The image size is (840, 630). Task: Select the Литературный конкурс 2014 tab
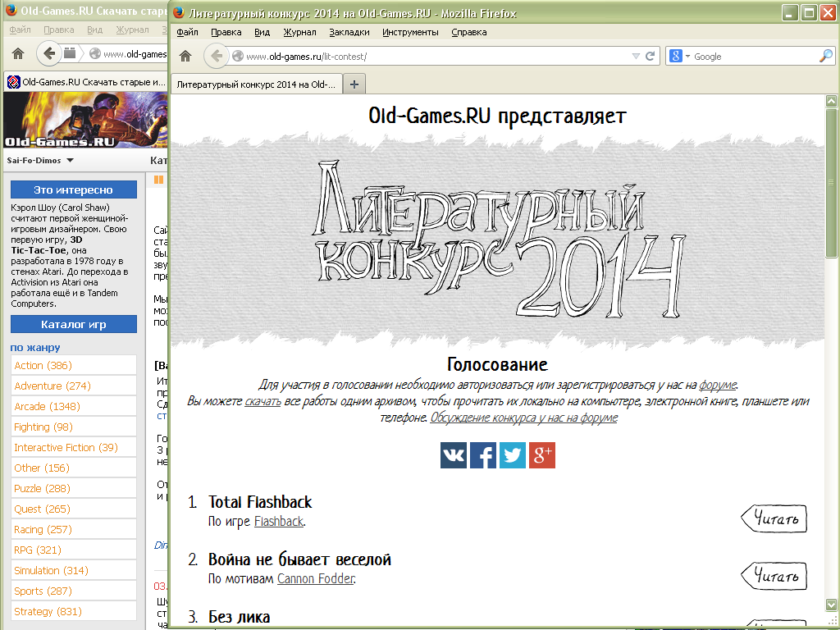[256, 84]
